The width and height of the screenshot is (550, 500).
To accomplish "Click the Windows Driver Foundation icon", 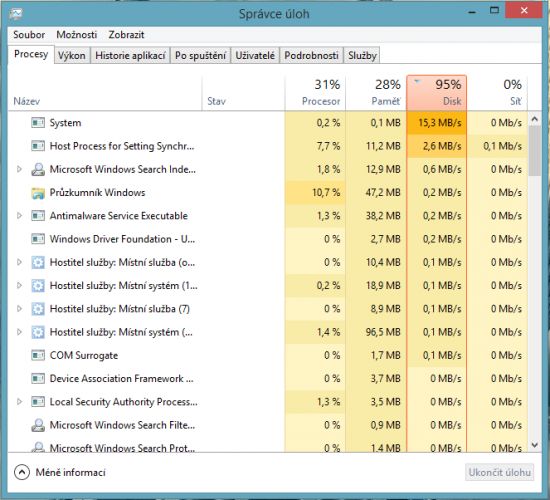I will [38, 239].
